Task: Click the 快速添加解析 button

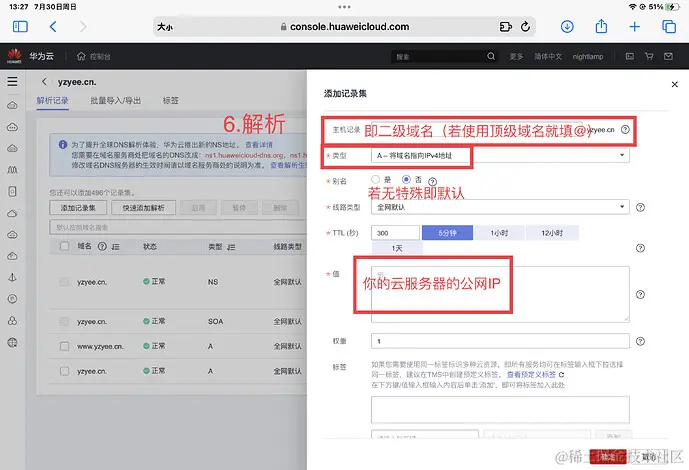Action: (144, 208)
